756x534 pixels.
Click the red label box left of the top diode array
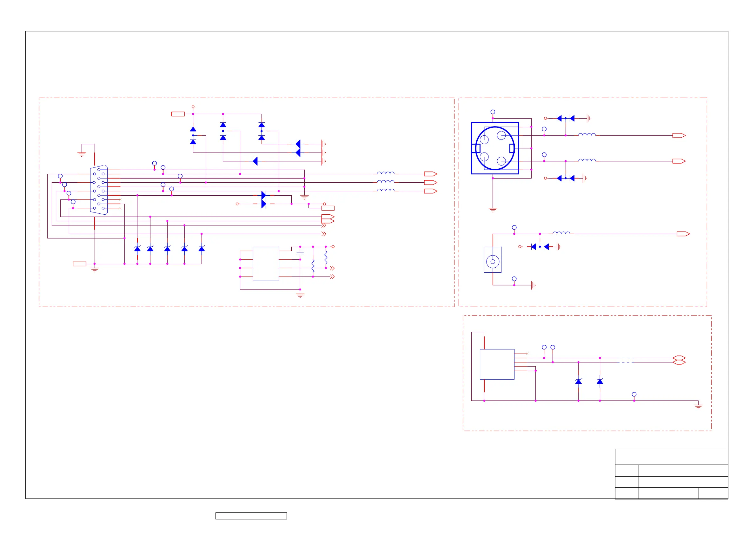click(178, 114)
